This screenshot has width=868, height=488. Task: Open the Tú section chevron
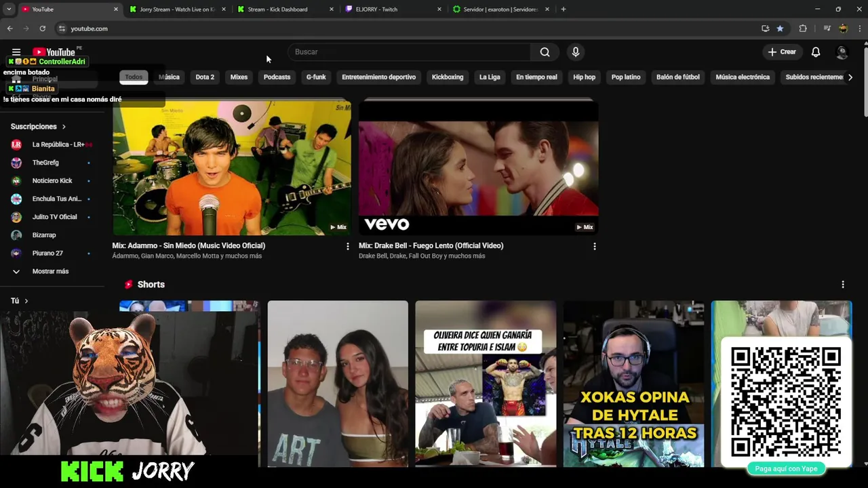click(26, 301)
